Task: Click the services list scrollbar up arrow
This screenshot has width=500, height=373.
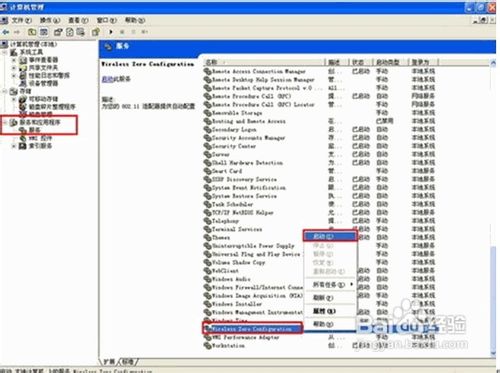Action: tap(493, 62)
